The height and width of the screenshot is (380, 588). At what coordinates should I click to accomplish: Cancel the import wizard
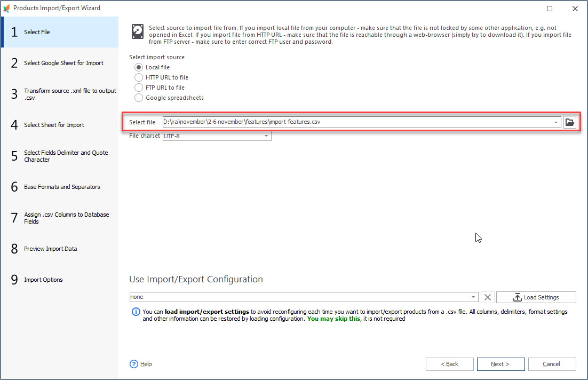tap(552, 364)
